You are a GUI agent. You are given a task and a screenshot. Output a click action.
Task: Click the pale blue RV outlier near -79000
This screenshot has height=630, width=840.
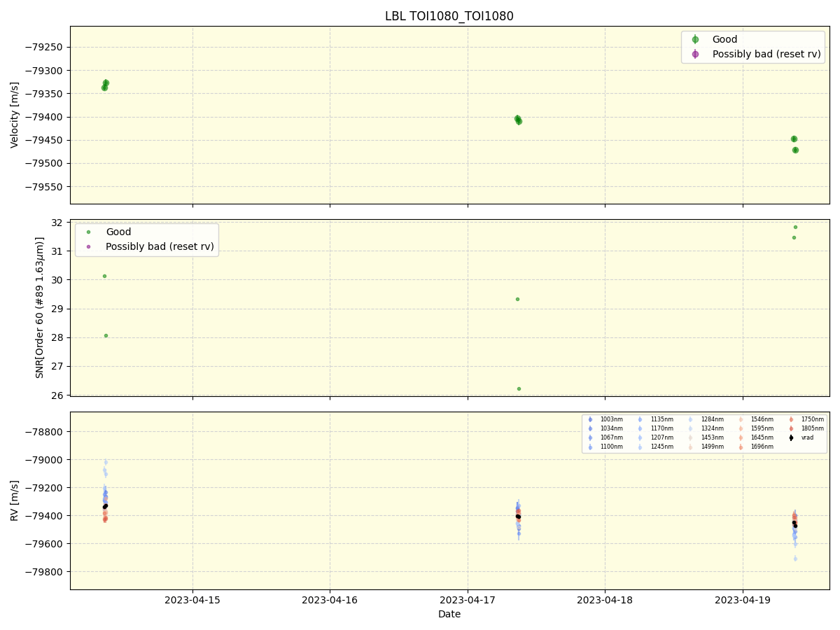pos(106,462)
